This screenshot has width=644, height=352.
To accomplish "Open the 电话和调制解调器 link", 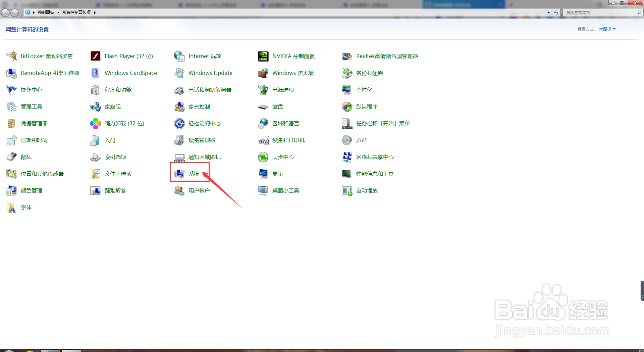I will coord(210,90).
